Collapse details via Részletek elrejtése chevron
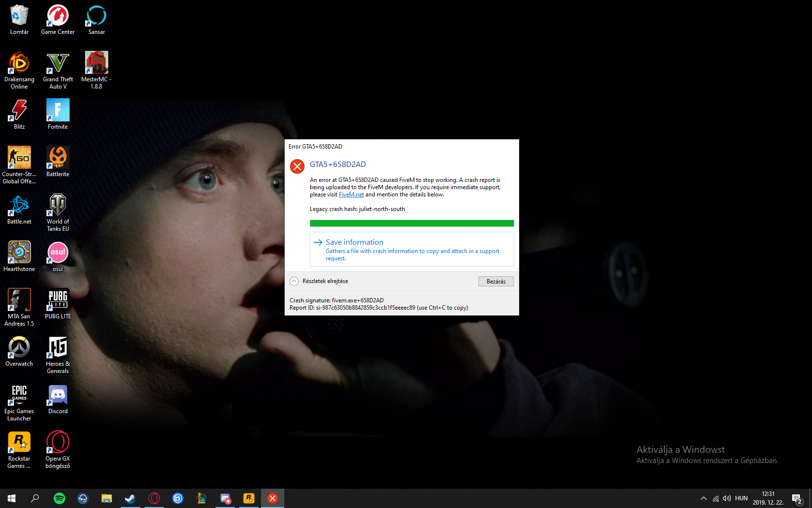 pyautogui.click(x=294, y=281)
